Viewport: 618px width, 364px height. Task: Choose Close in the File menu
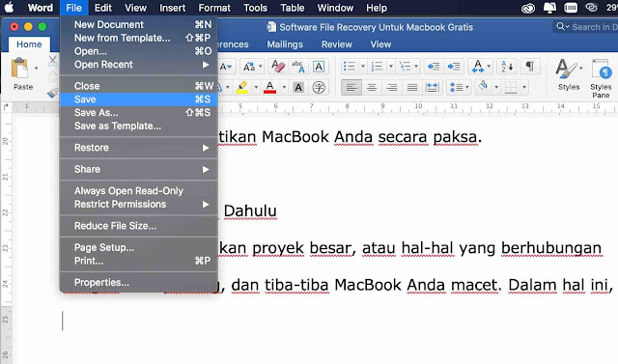point(139,86)
